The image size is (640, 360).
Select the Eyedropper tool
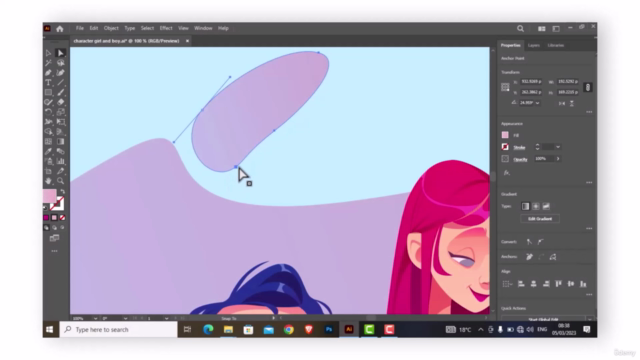pos(49,151)
